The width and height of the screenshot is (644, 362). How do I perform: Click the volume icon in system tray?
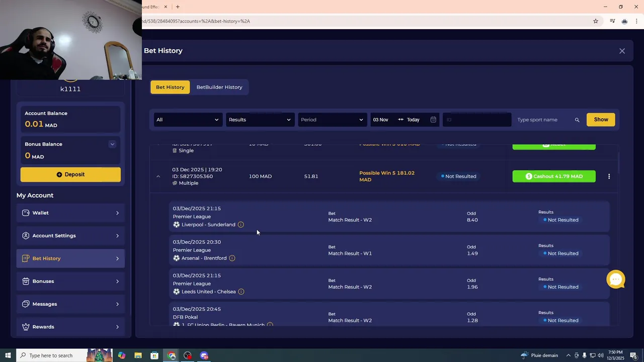[600, 355]
